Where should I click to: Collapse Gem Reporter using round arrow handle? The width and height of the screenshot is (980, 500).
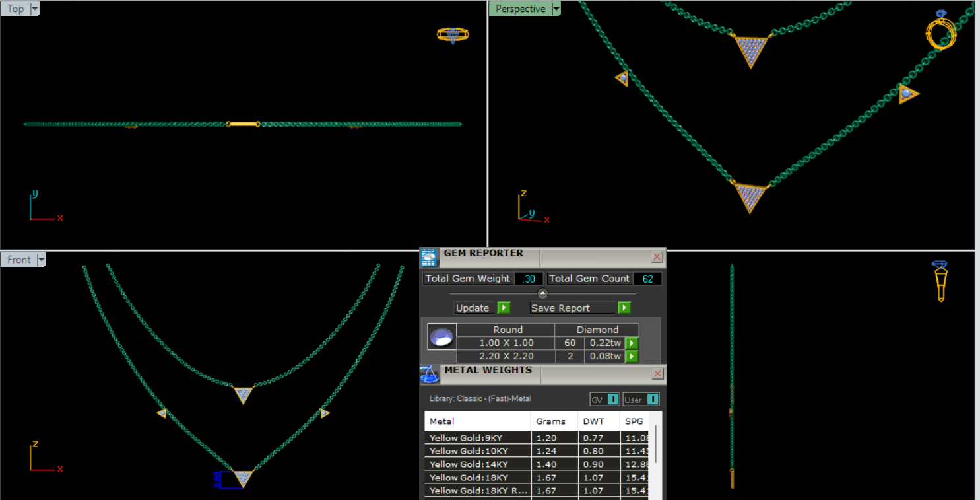pos(542,294)
